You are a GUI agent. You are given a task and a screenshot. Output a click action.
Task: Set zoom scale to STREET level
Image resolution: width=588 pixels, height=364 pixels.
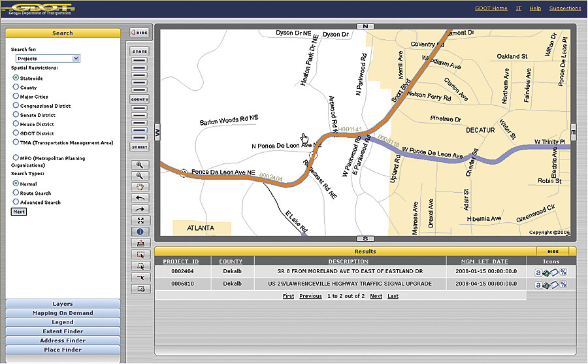140,147
